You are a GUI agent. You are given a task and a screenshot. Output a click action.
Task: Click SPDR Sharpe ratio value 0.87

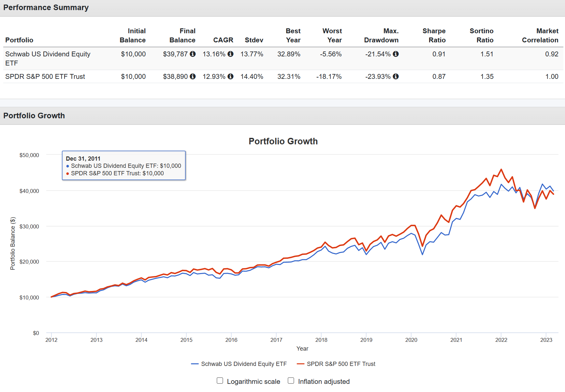[x=439, y=76]
